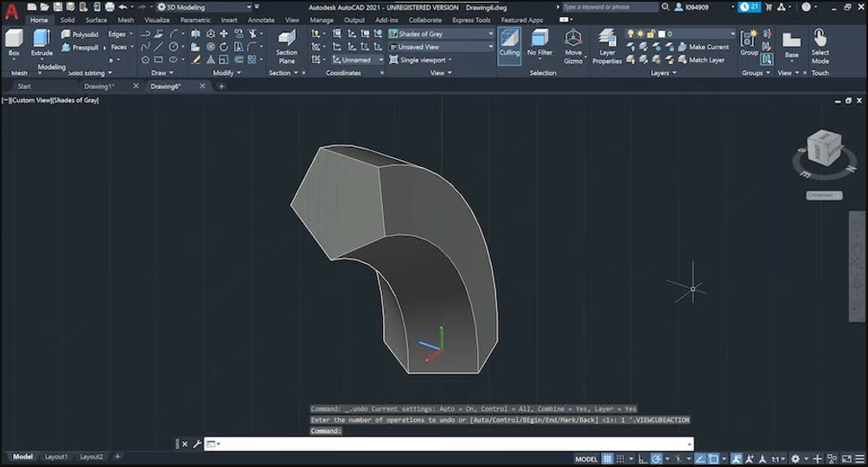Activate the Presspull tool
Screen dimensions: 868x467
point(80,48)
